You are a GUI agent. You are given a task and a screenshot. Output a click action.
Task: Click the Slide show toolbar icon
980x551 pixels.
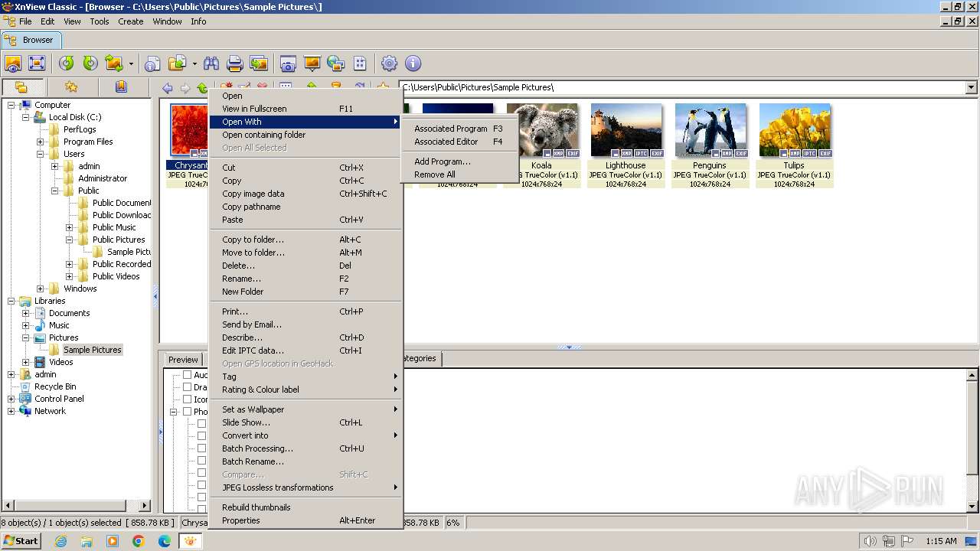312,64
